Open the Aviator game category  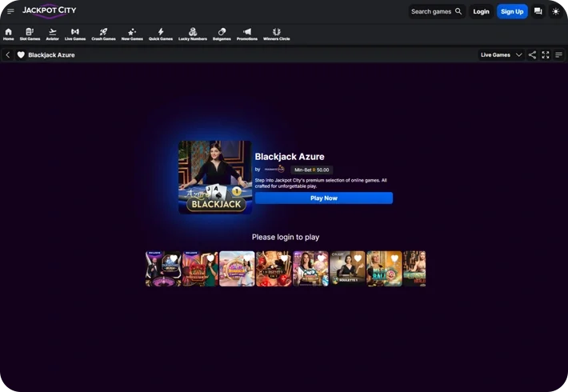coord(52,34)
